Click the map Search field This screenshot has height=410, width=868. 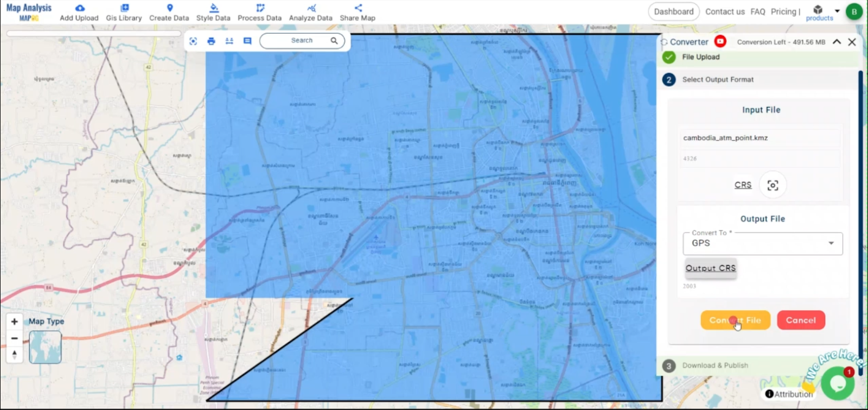pos(302,41)
